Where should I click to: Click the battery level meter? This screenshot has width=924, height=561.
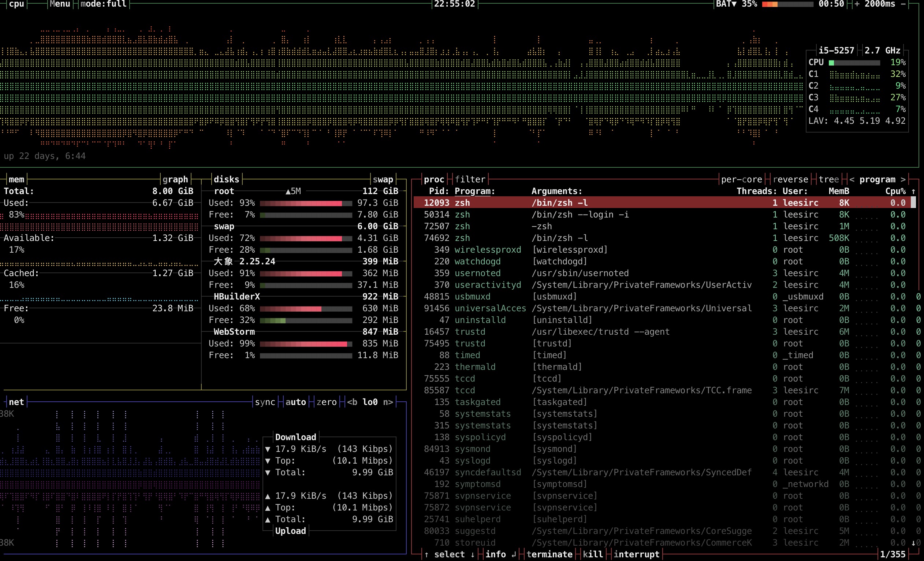tap(787, 4)
